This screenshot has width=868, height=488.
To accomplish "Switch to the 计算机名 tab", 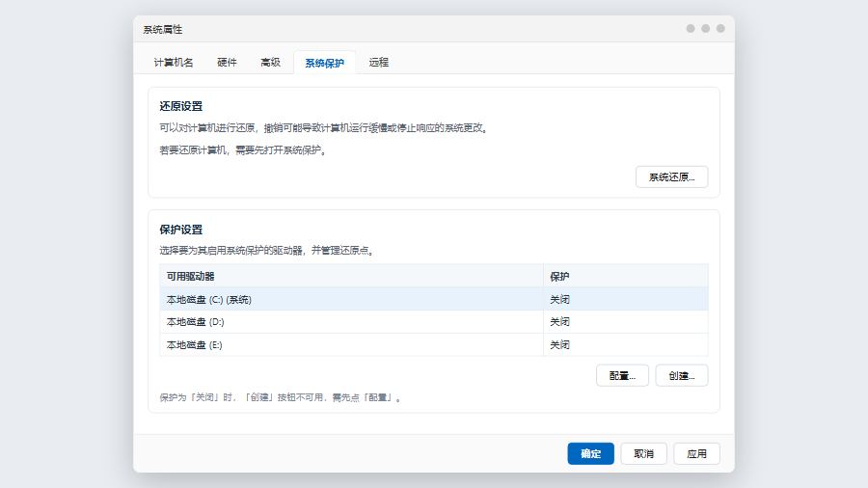I will 174,63.
